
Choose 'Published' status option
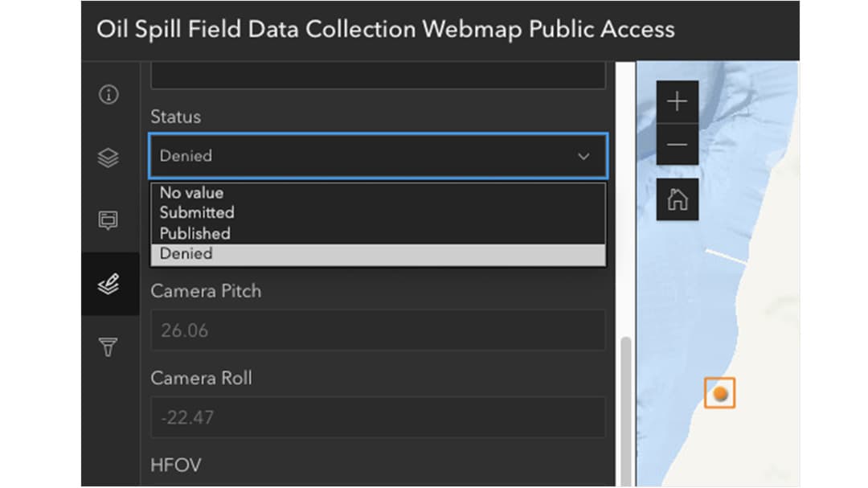pyautogui.click(x=194, y=234)
